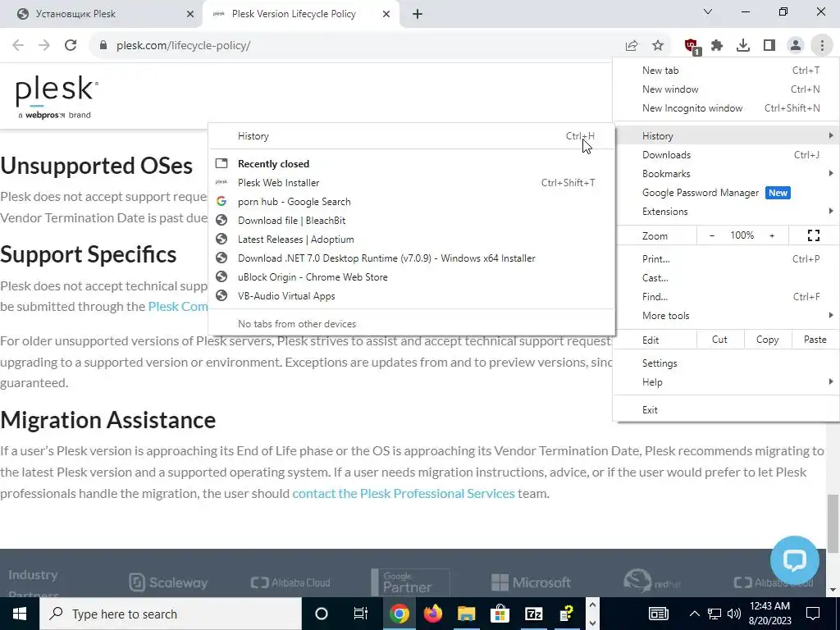The width and height of the screenshot is (840, 630).
Task: Open full History from the submenu top
Action: [412, 136]
